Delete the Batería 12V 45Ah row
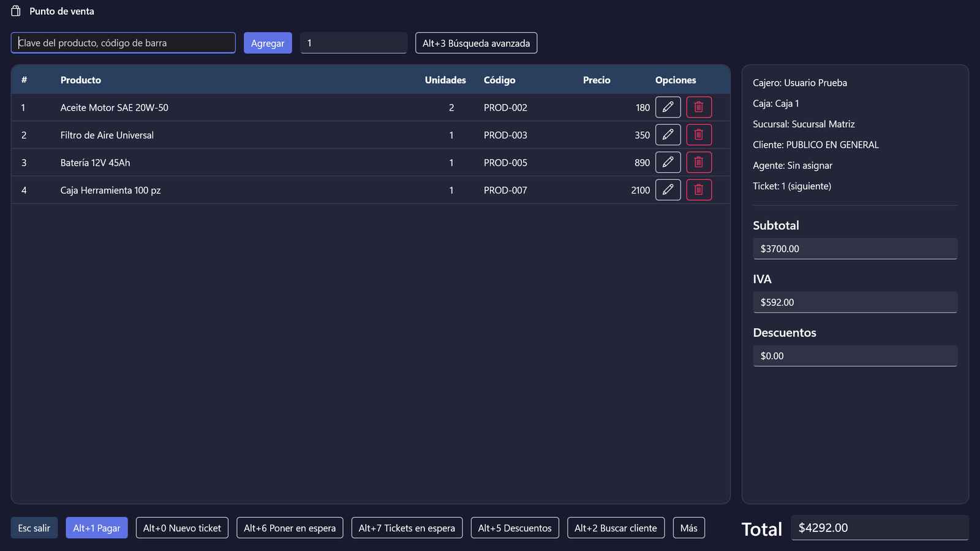The image size is (980, 551). (699, 162)
